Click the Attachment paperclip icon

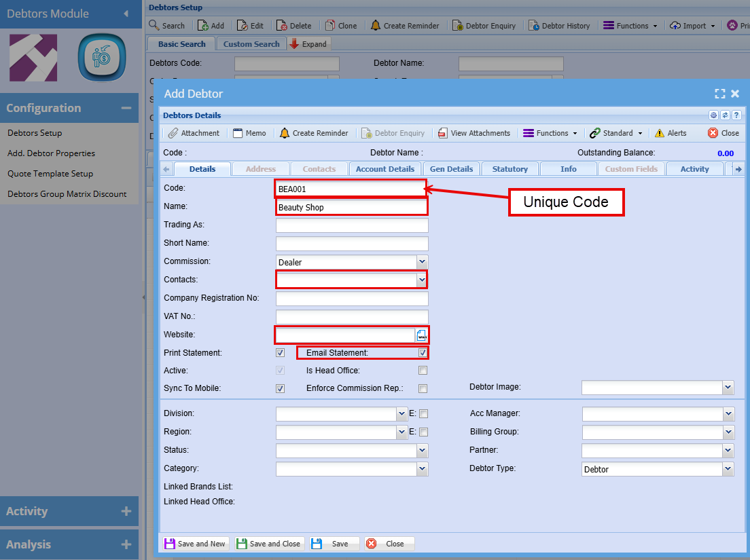point(174,133)
